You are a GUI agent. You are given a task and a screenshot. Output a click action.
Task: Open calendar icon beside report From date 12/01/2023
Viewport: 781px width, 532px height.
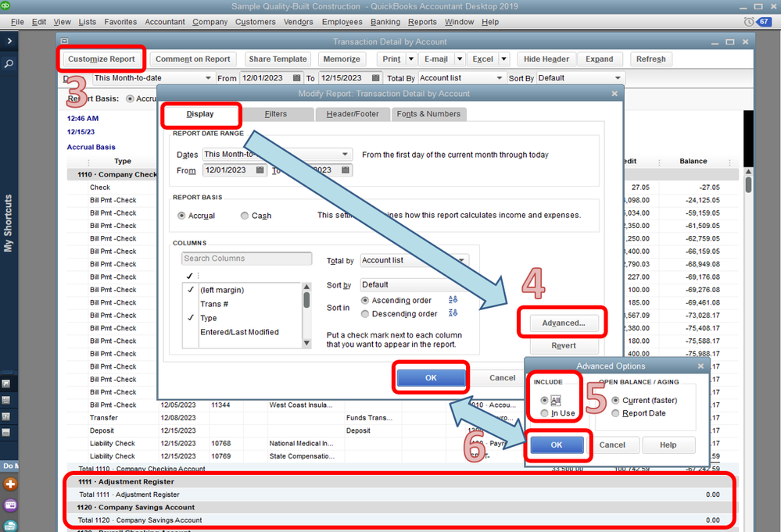(297, 78)
